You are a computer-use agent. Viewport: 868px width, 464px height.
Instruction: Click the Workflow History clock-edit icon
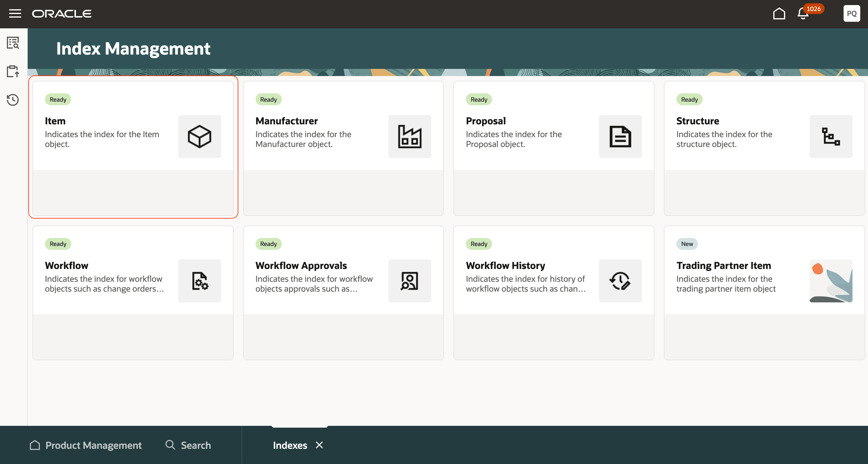pos(620,281)
